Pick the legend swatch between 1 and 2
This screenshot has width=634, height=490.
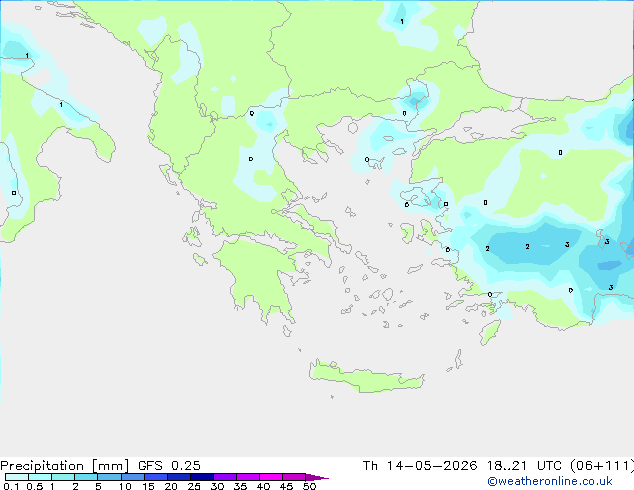point(63,477)
